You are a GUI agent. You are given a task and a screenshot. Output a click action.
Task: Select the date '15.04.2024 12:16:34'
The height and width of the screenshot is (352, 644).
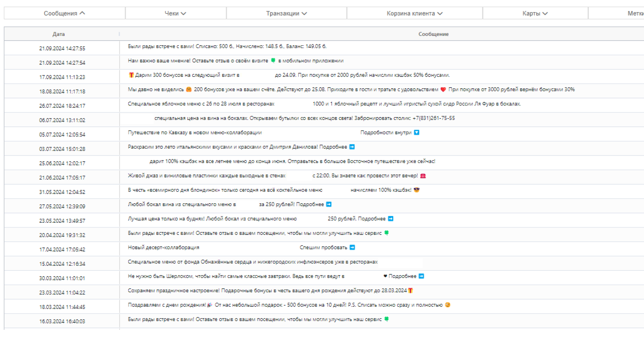coord(62,264)
